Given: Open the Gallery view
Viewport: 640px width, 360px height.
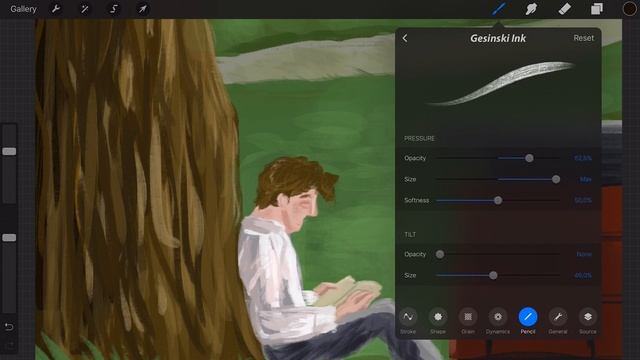Looking at the screenshot, I should click(x=23, y=9).
